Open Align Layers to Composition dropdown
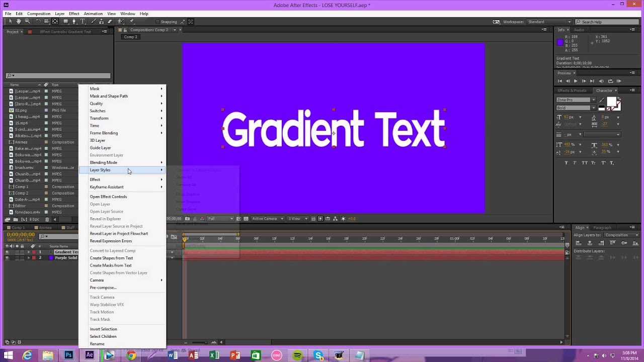The image size is (644, 362). tap(622, 235)
